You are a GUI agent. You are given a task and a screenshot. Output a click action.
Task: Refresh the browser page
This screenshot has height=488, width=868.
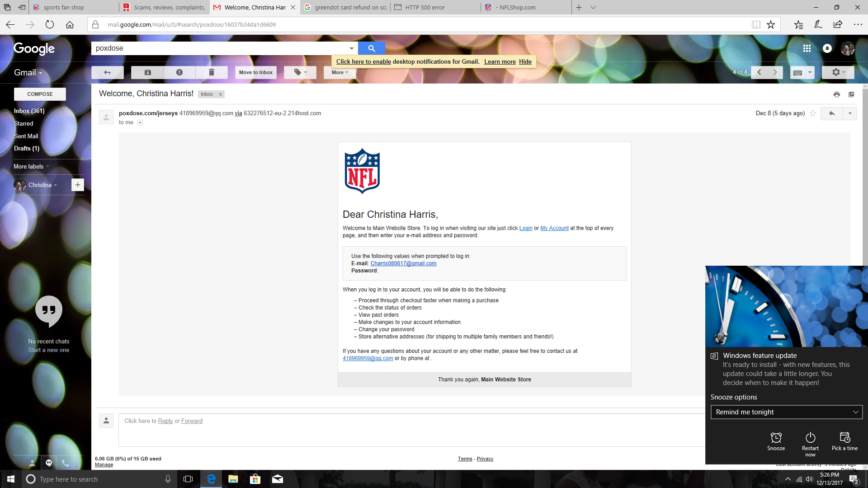click(x=50, y=25)
